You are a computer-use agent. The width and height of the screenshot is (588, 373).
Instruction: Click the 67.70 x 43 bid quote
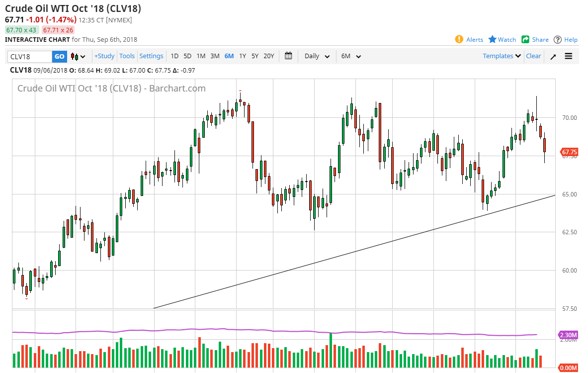(x=21, y=30)
